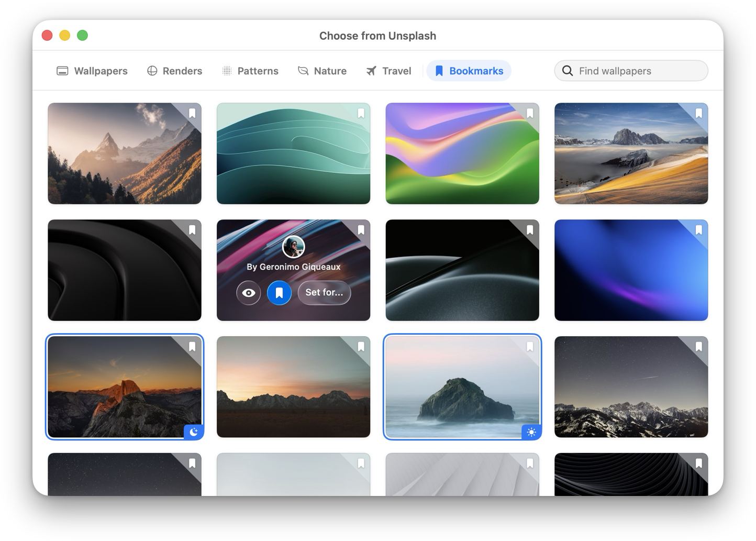Select the Patterns category tab
Image resolution: width=756 pixels, height=541 pixels.
point(250,71)
